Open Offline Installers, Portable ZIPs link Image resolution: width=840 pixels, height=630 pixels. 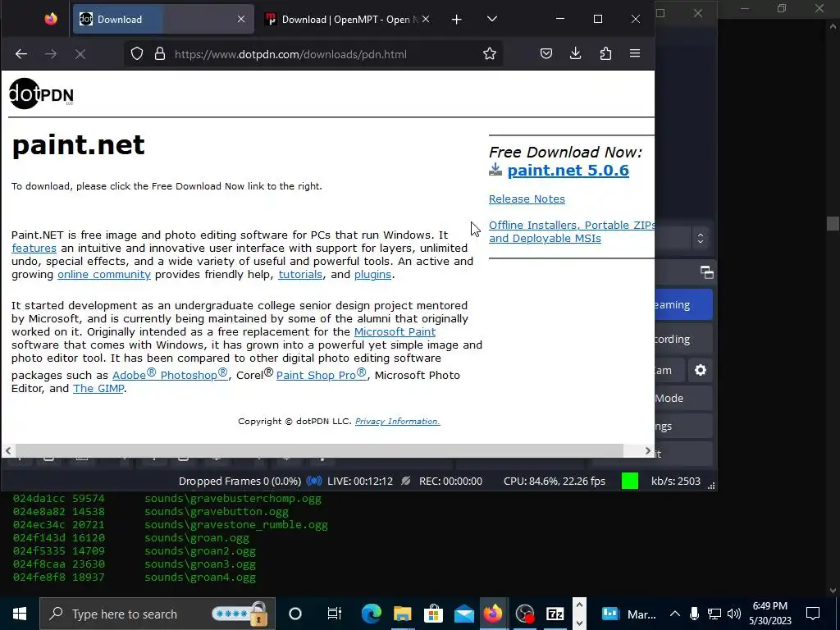tap(571, 231)
